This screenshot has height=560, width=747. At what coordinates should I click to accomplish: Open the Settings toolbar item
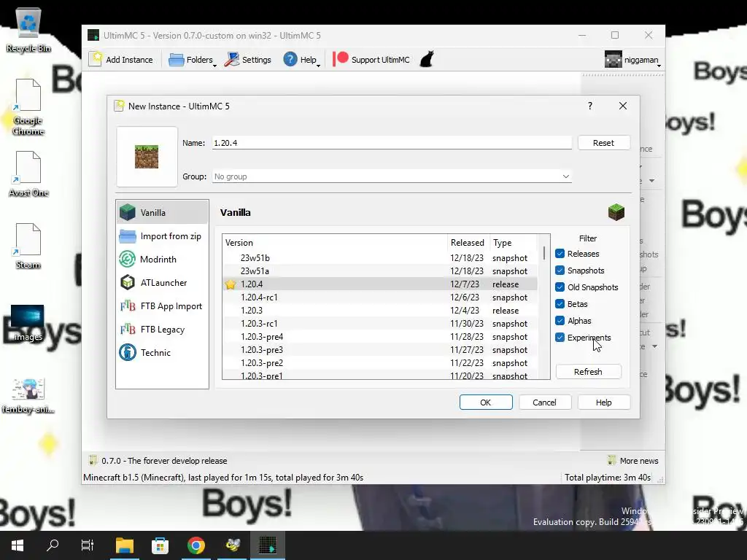pos(248,60)
